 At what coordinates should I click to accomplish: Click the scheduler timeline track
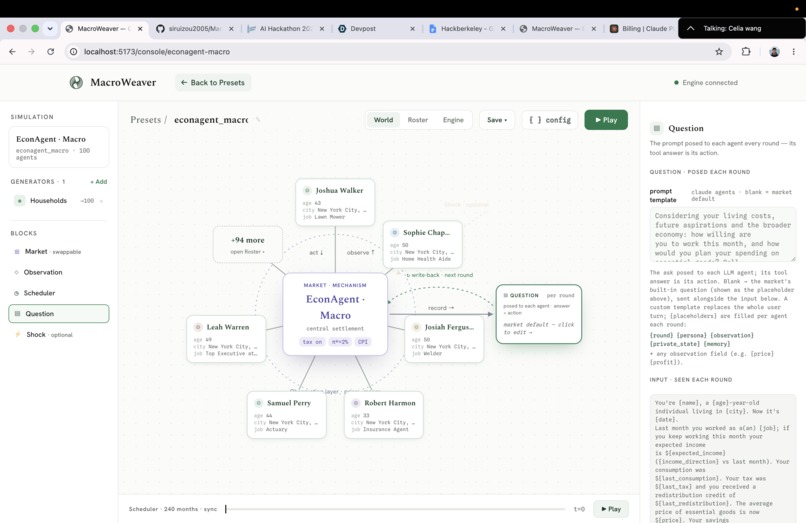[395, 509]
